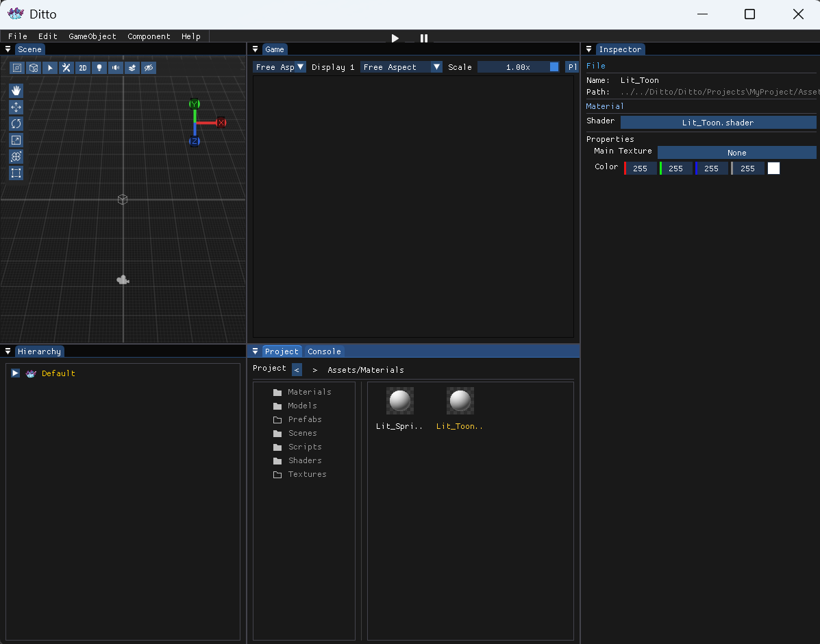Open the Prefabs folder in Project tree

(x=297, y=419)
